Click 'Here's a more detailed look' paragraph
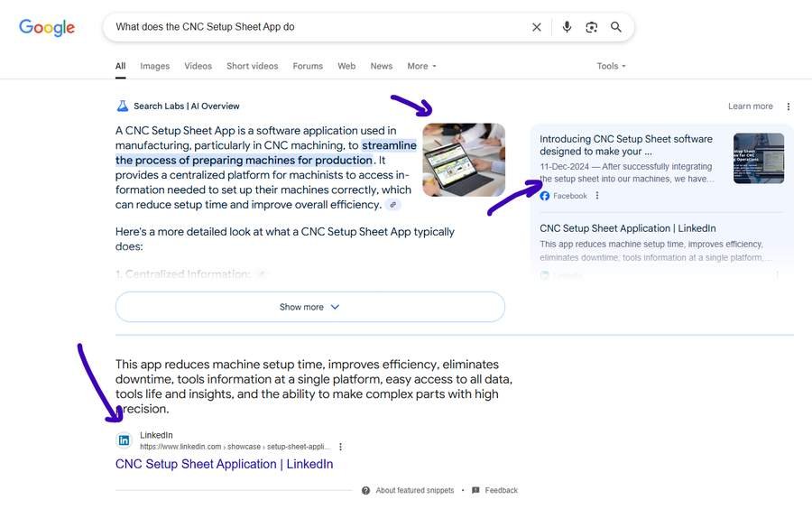Viewport: 812px width, 509px height. (285, 239)
